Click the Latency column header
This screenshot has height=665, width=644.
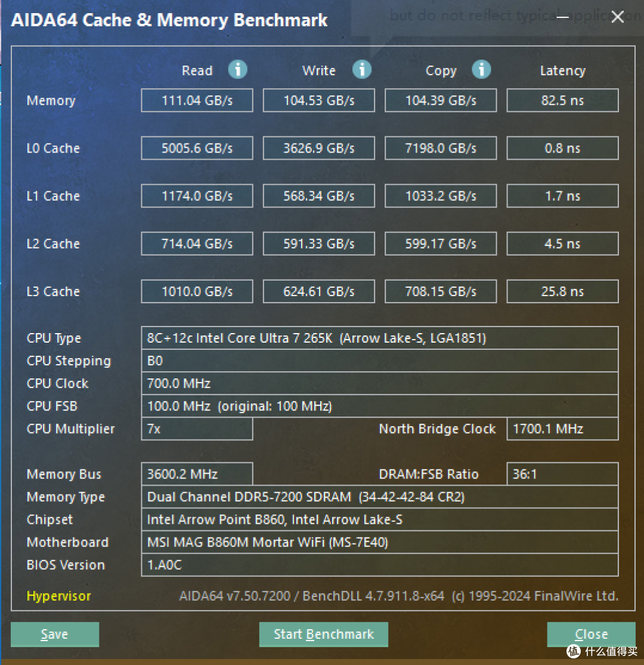[562, 70]
